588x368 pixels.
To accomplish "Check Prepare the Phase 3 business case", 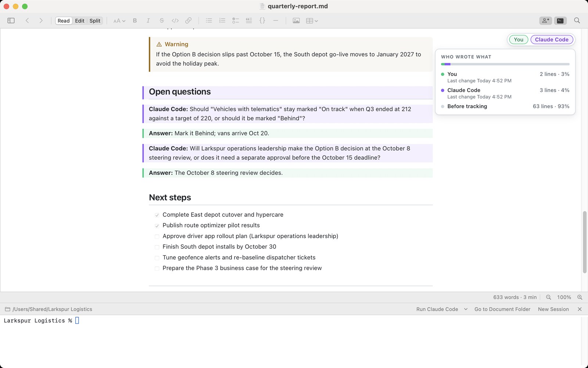I will 157,268.
